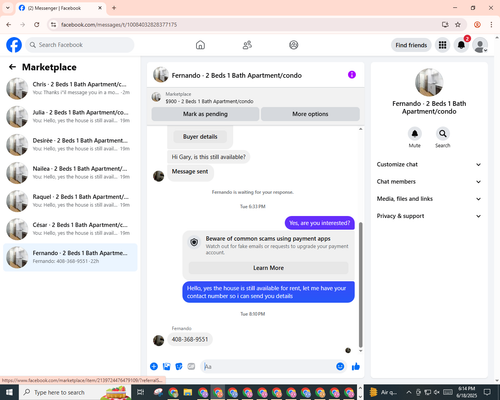Open the Friends icon in top navigation
The width and height of the screenshot is (500, 400).
[247, 45]
